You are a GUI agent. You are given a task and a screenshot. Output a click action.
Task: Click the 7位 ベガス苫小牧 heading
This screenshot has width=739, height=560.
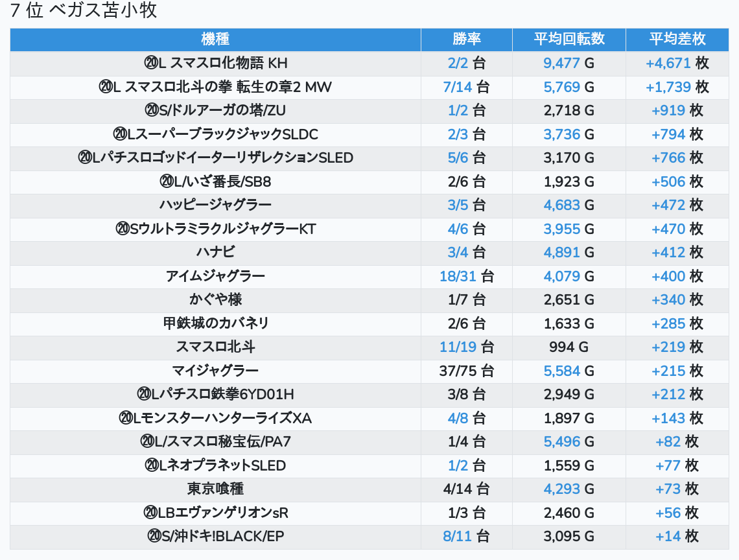coord(84,11)
